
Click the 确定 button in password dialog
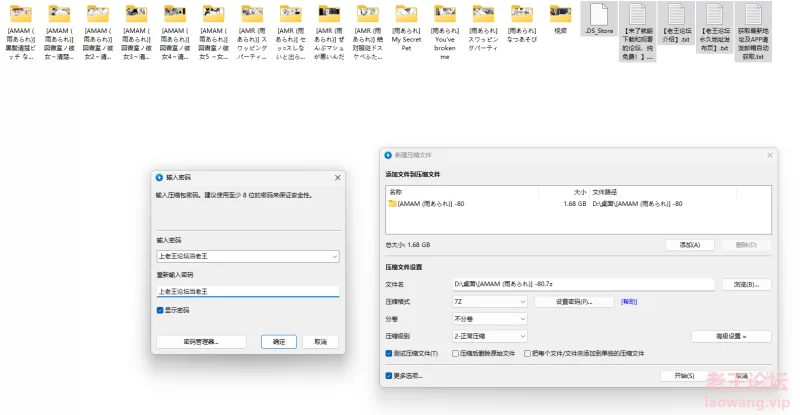click(x=279, y=341)
